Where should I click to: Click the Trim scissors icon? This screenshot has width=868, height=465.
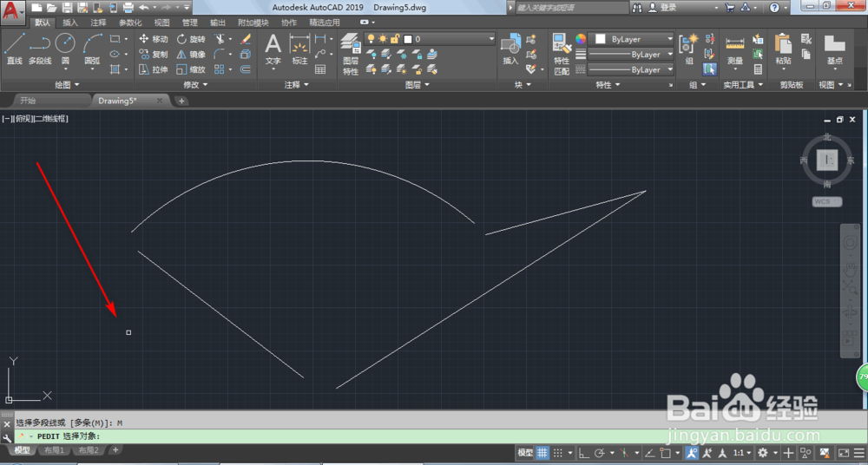coord(220,39)
